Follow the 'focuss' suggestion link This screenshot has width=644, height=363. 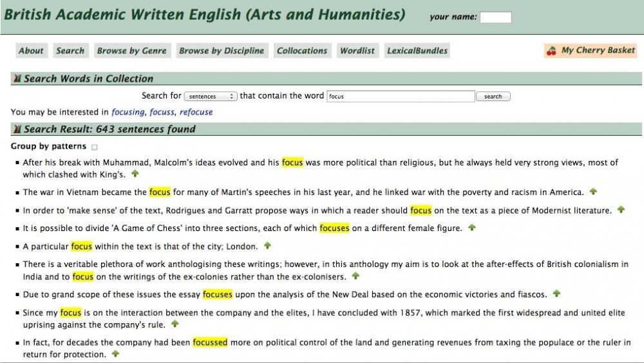click(x=162, y=112)
